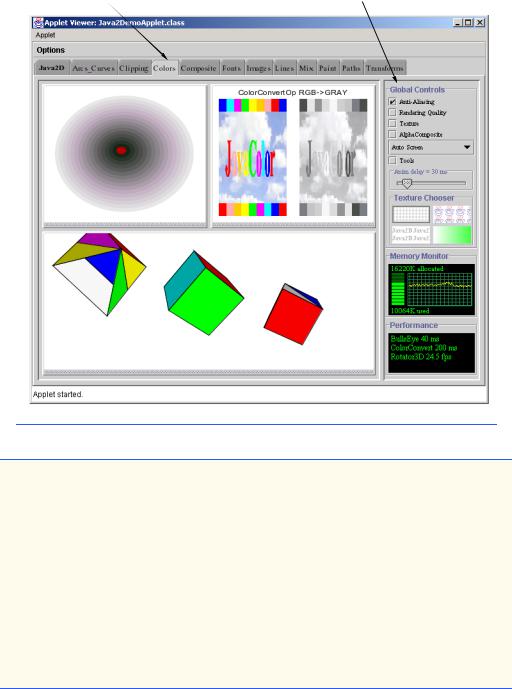Enable the Tools checkbox
This screenshot has width=512, height=689.
coord(392,161)
